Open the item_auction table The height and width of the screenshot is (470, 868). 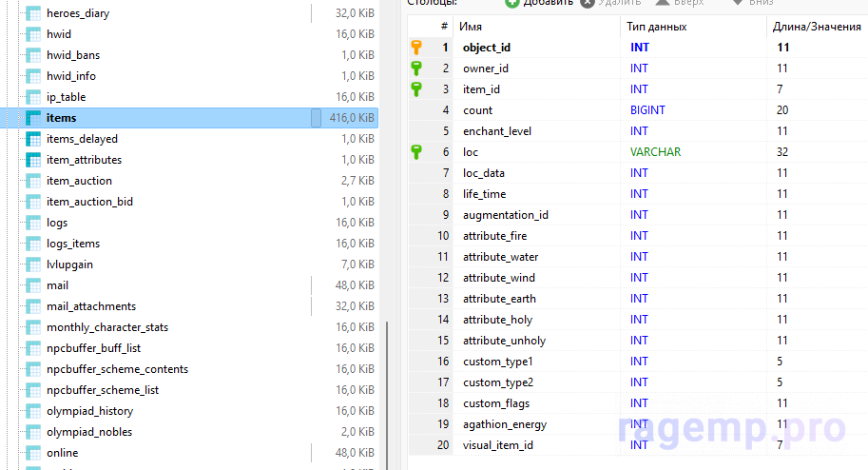click(x=79, y=181)
